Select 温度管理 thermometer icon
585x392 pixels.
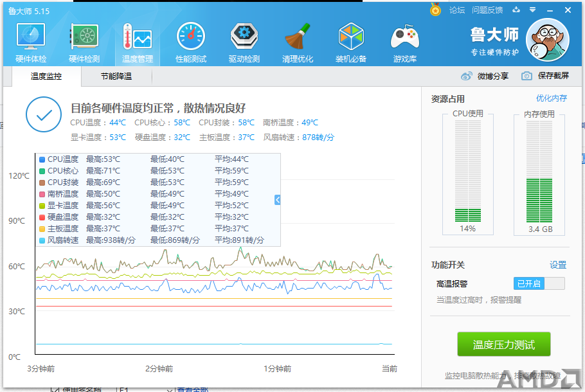138,37
